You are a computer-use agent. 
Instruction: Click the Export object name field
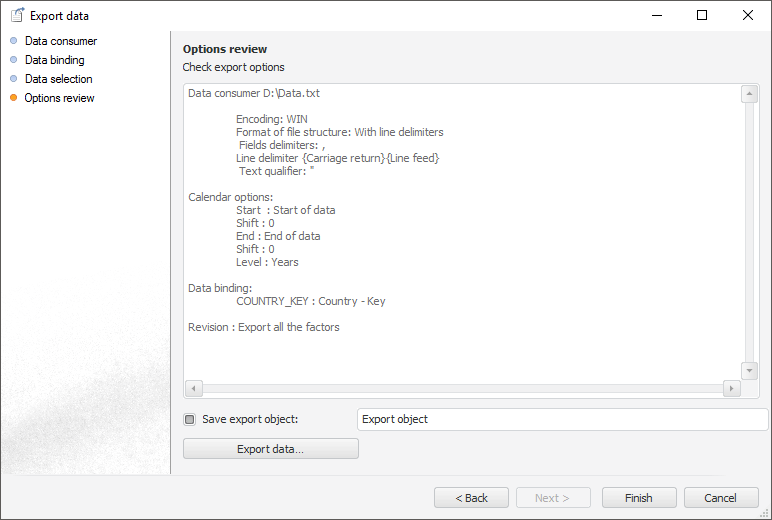click(562, 420)
